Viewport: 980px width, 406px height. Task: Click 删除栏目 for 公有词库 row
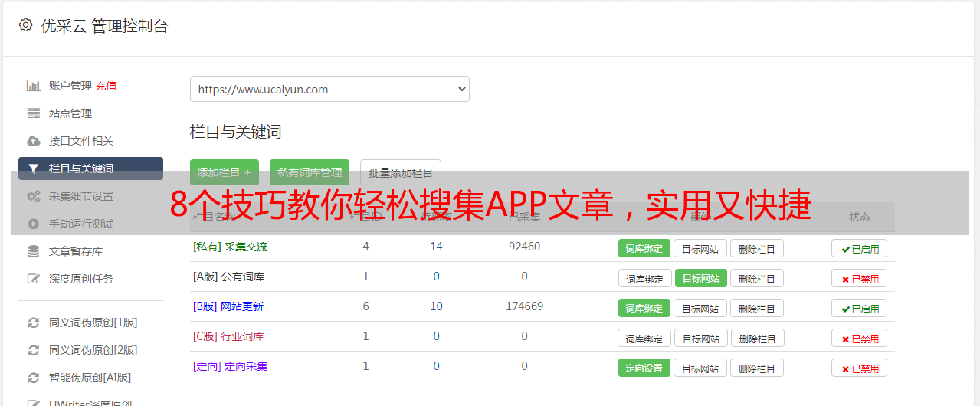click(757, 278)
